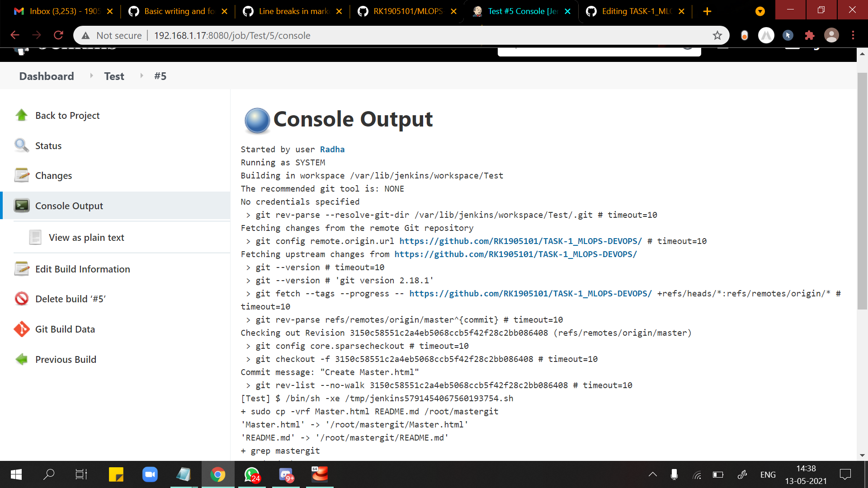
Task: Click the 'Running as SYSTEM' line
Action: 283,162
